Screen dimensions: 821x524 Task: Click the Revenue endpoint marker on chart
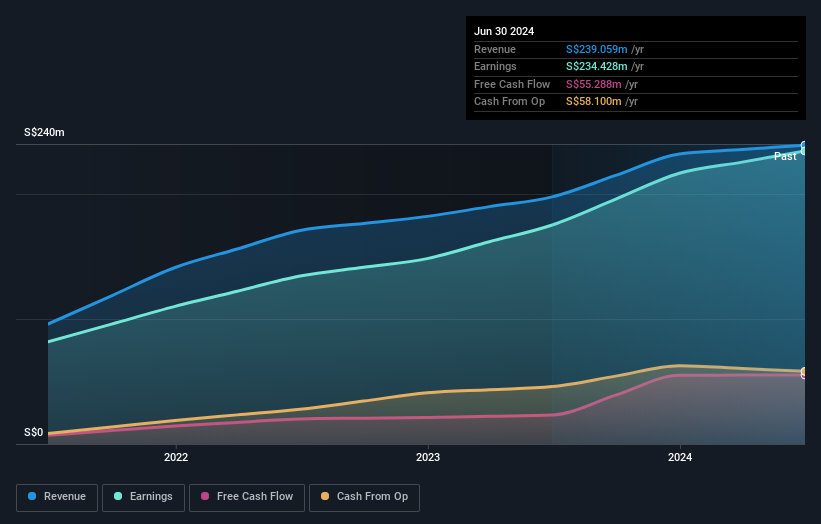804,146
